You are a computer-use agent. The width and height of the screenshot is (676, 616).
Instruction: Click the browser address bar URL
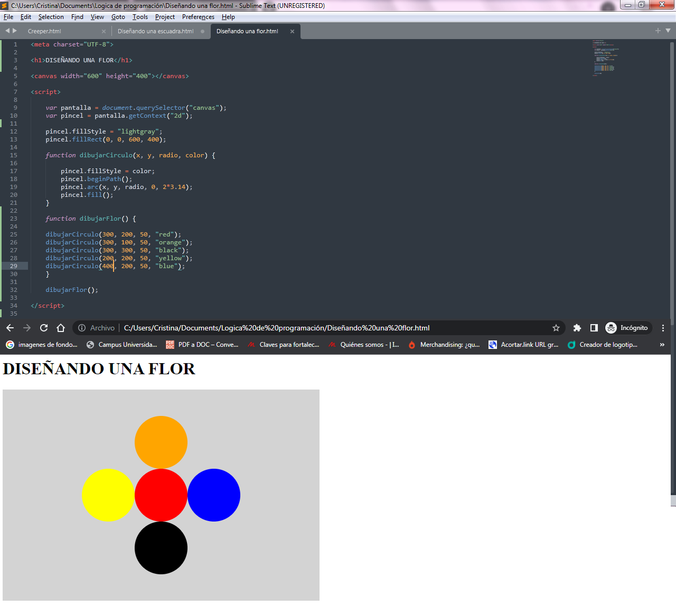click(x=277, y=328)
